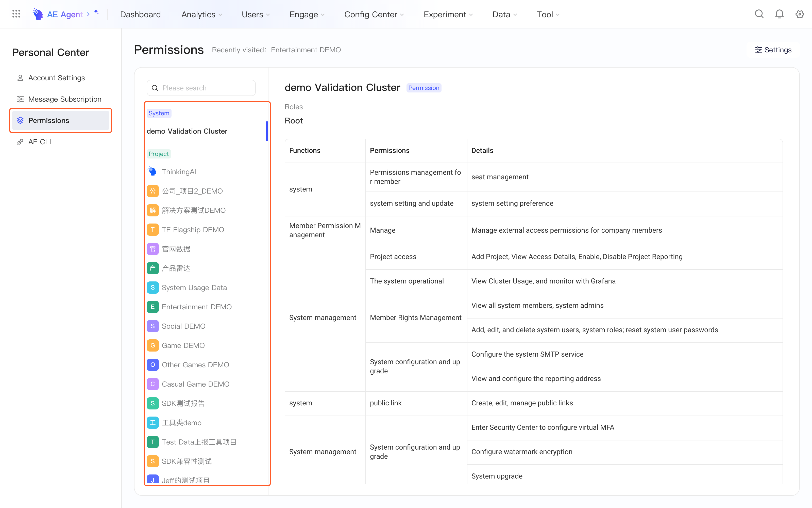Expand the Engage dropdown menu
The width and height of the screenshot is (812, 508).
click(x=307, y=14)
